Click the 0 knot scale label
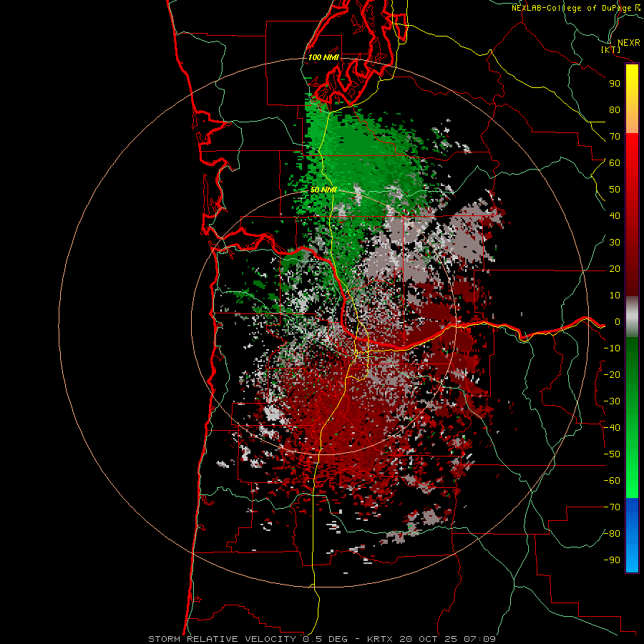The width and height of the screenshot is (644, 644). tap(618, 321)
